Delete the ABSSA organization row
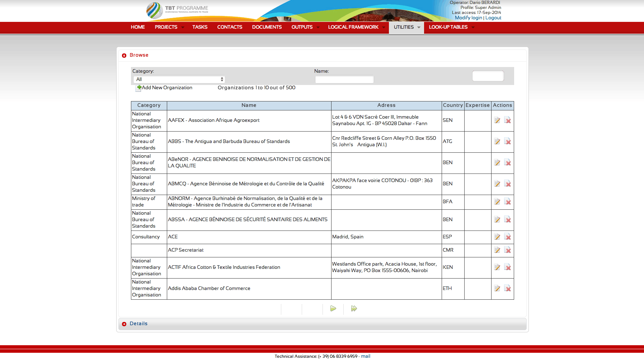The height and width of the screenshot is (361, 644). [507, 219]
